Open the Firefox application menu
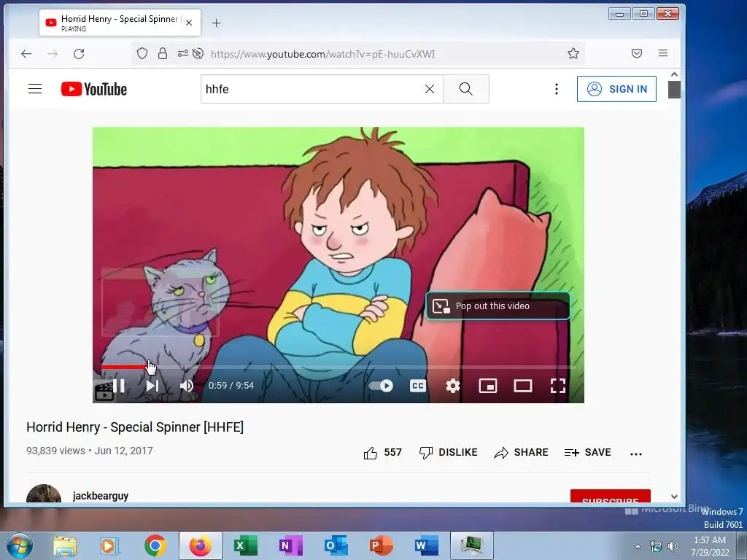747x560 pixels. (x=662, y=53)
